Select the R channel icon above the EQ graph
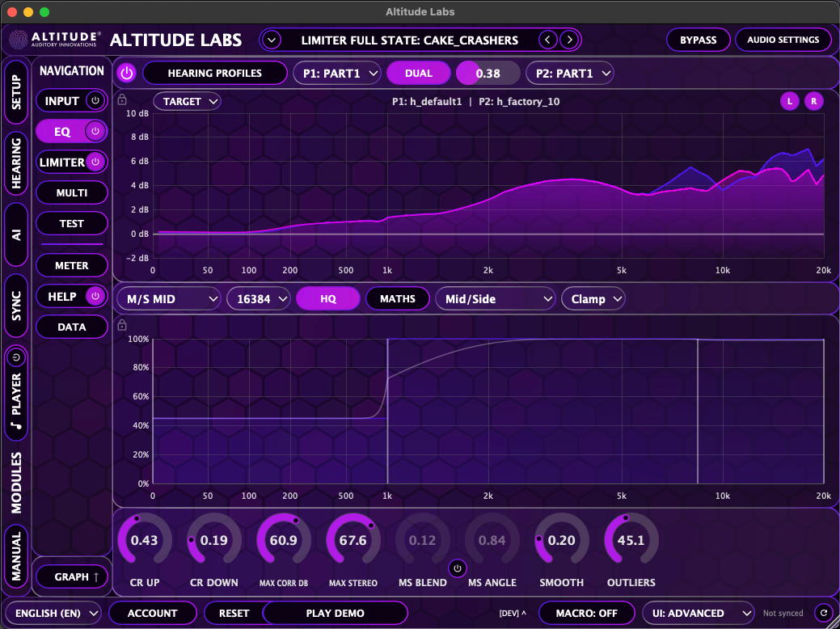The image size is (840, 629). pos(814,101)
